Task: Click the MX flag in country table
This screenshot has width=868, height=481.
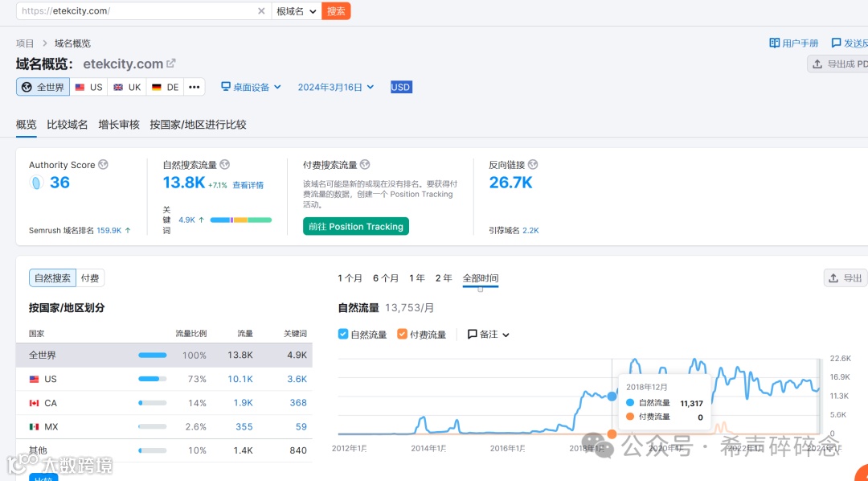Action: click(x=35, y=426)
